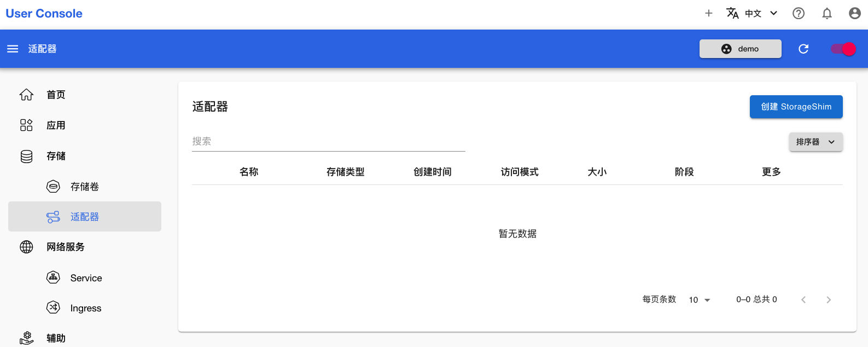Go to the next page arrow
The height and width of the screenshot is (347, 868).
[x=829, y=300]
